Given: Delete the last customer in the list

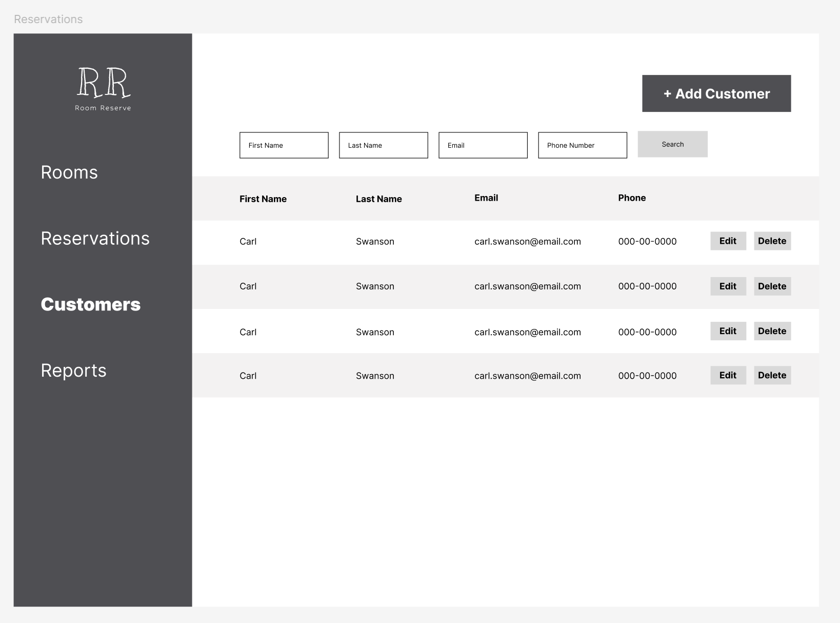Looking at the screenshot, I should 772,375.
